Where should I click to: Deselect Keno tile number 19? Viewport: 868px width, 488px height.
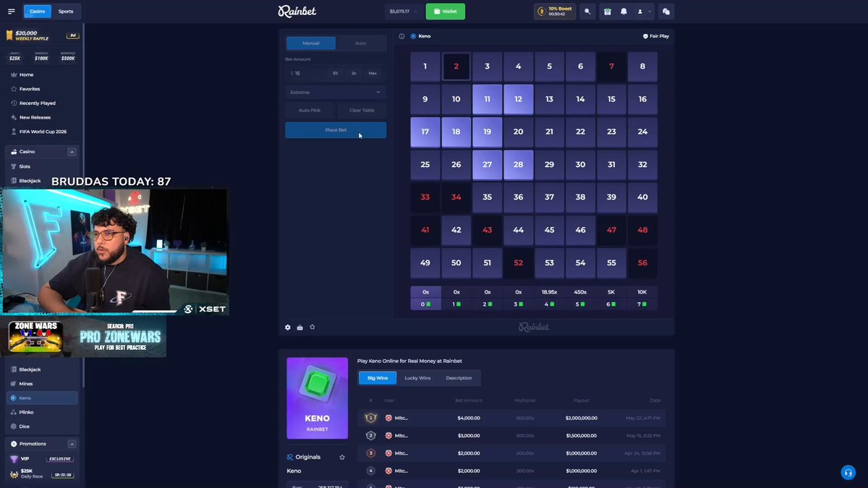pos(488,132)
